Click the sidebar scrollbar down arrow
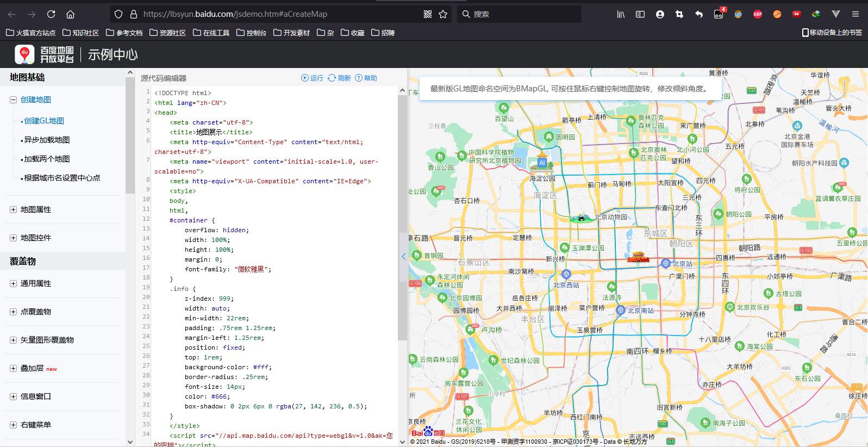 coord(130,442)
